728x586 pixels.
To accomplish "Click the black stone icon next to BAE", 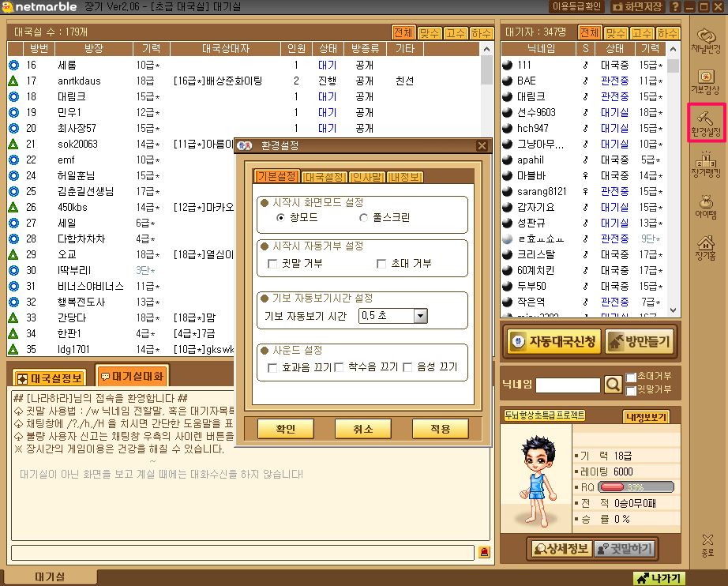I will (508, 81).
